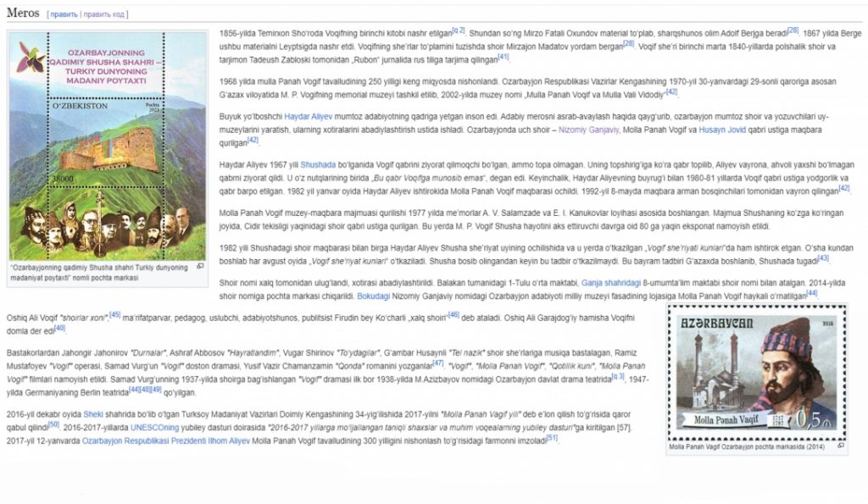868x504 pixels.
Task: Click the italic quote 'Bu qabr Voqifga munosib emas'
Action: (x=427, y=178)
